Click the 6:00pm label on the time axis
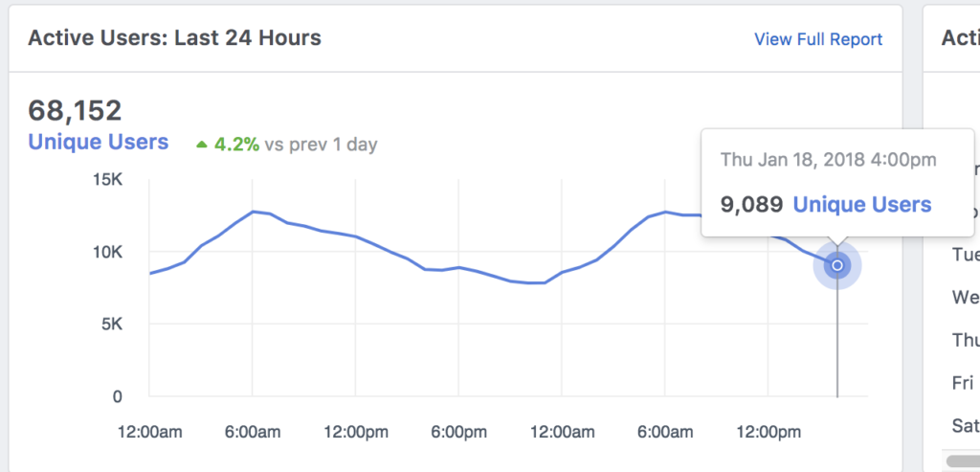Image resolution: width=980 pixels, height=472 pixels. 457,433
